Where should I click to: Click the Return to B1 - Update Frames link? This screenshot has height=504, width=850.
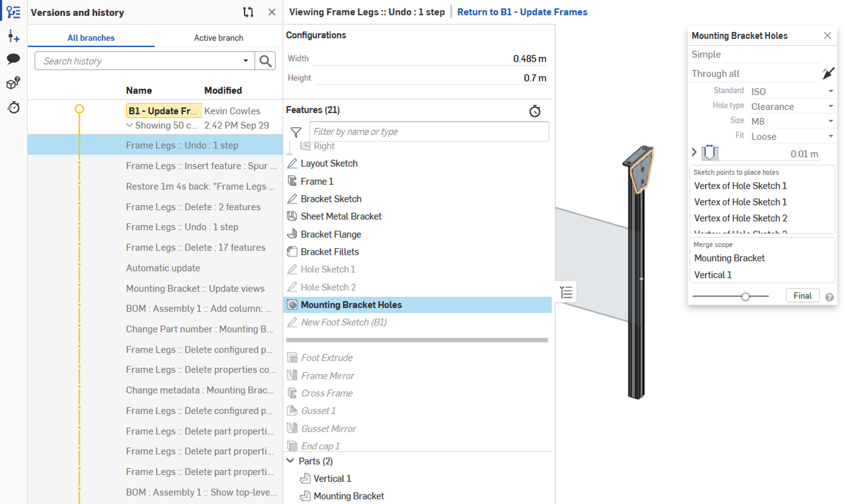[522, 12]
